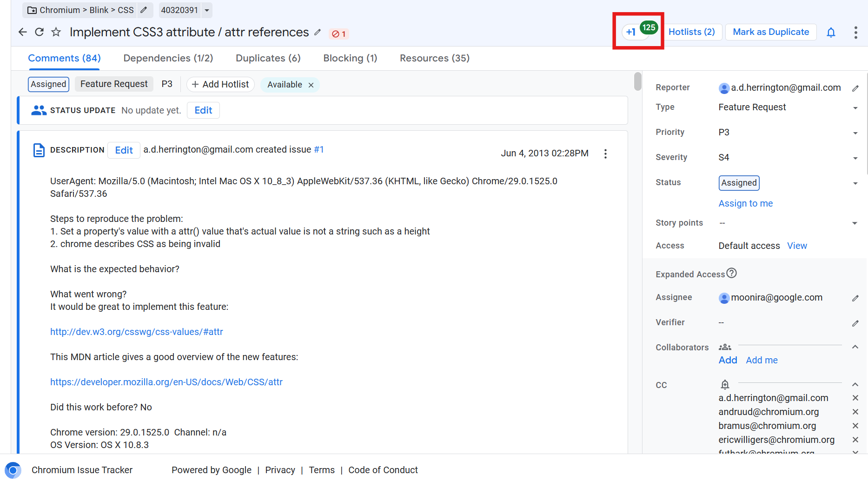Open the Priority dropdown

[x=855, y=132]
